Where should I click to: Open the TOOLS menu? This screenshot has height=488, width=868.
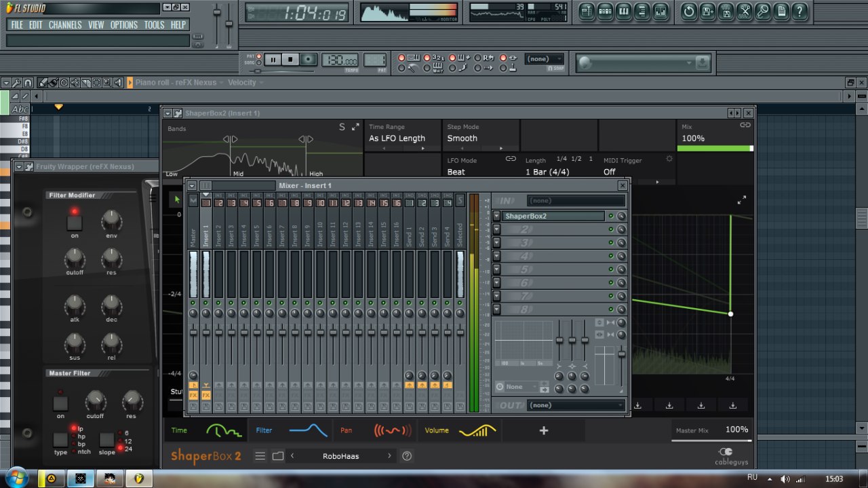(x=154, y=24)
